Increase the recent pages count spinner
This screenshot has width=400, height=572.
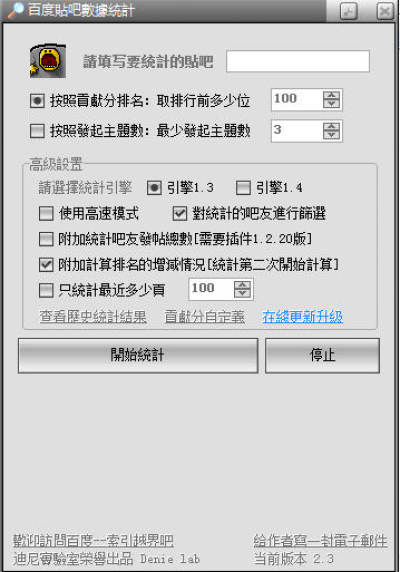pyautogui.click(x=242, y=285)
